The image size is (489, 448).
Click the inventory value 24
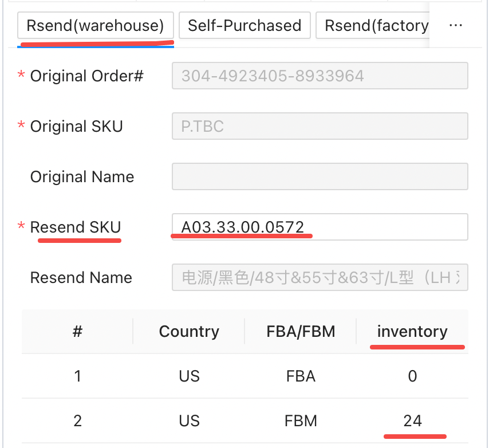[412, 421]
